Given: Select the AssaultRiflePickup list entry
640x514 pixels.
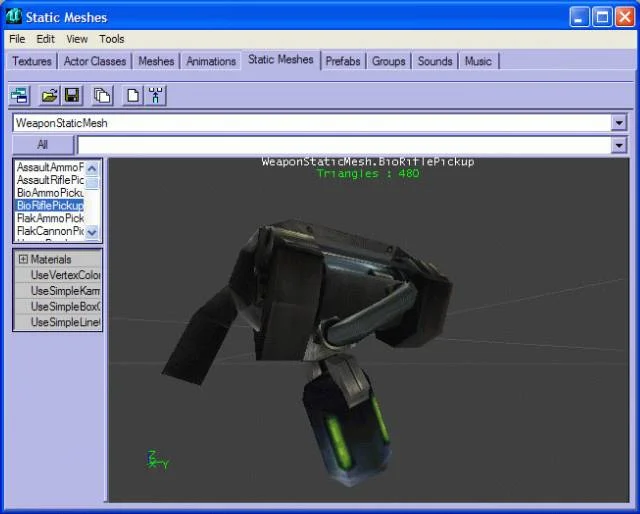Looking at the screenshot, I should pyautogui.click(x=50, y=180).
